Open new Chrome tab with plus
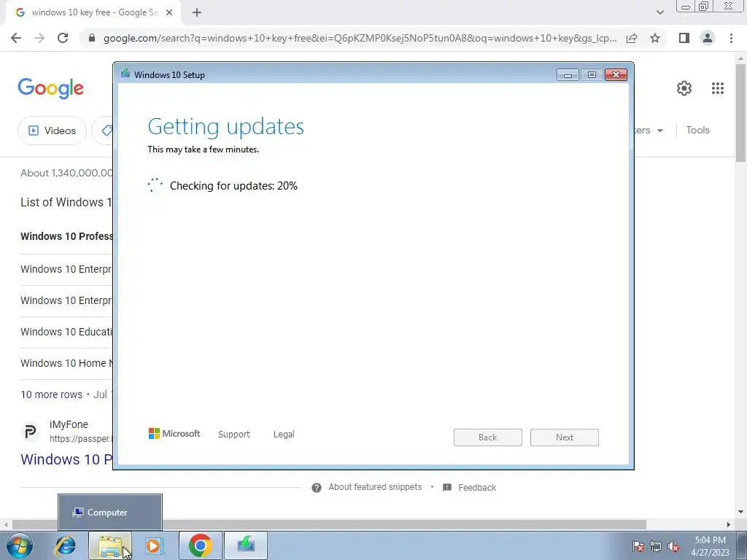 point(197,12)
